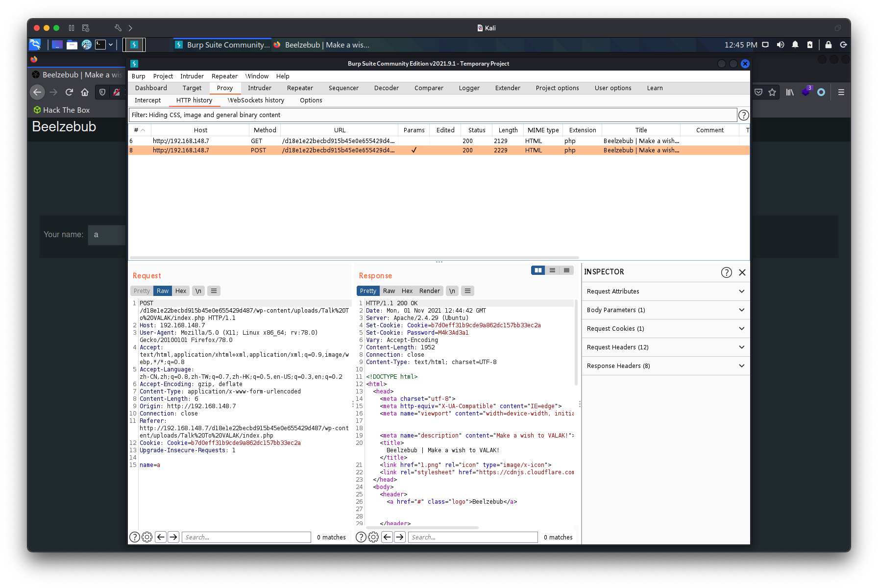Click the filter help question mark icon
Viewport: 878px width, 588px height.
(743, 115)
